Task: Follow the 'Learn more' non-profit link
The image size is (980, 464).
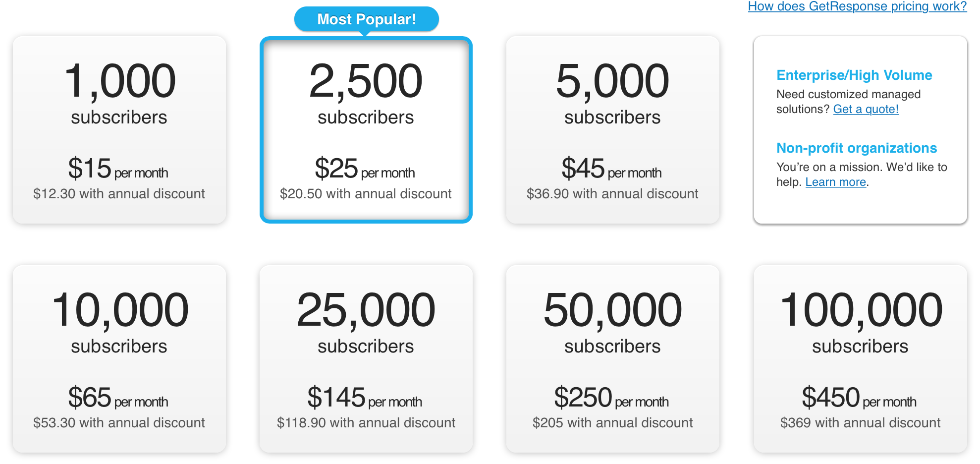Action: pos(836,182)
